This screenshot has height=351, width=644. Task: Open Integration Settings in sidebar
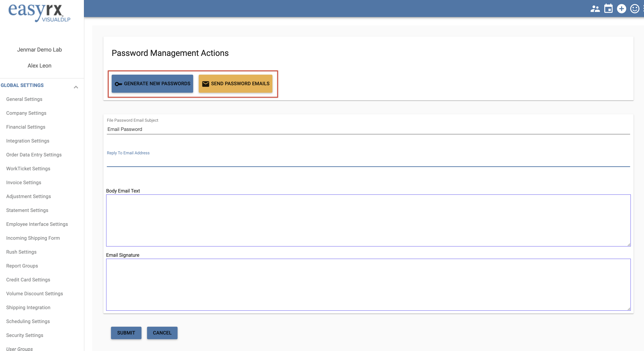(x=28, y=141)
